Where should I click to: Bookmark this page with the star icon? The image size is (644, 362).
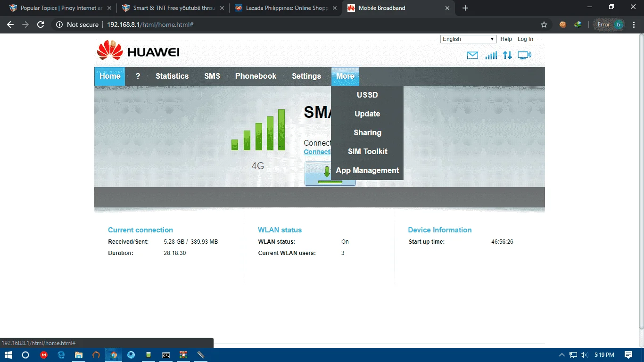tap(544, 25)
